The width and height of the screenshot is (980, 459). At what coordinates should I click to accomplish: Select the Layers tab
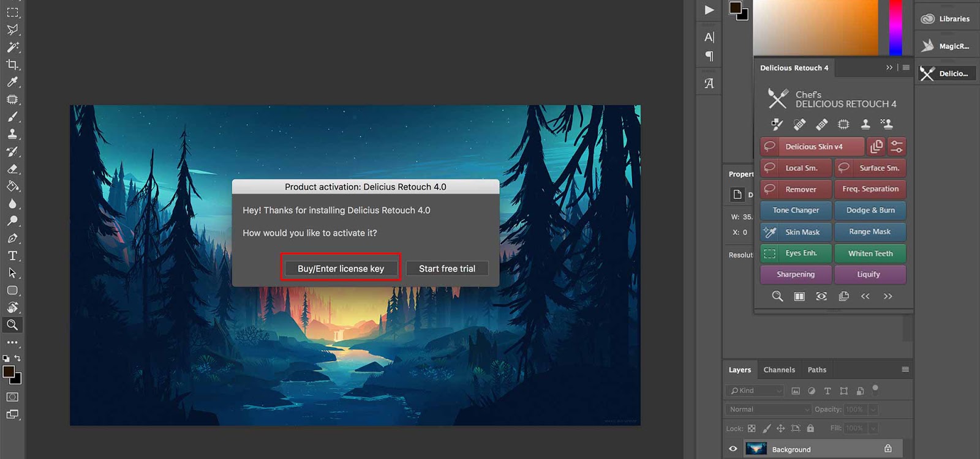tap(740, 370)
